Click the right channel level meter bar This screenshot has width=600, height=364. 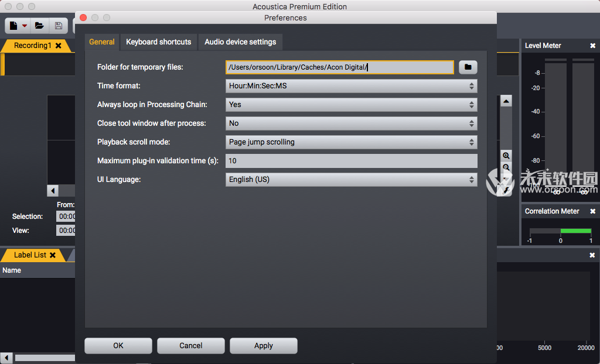coord(583,124)
